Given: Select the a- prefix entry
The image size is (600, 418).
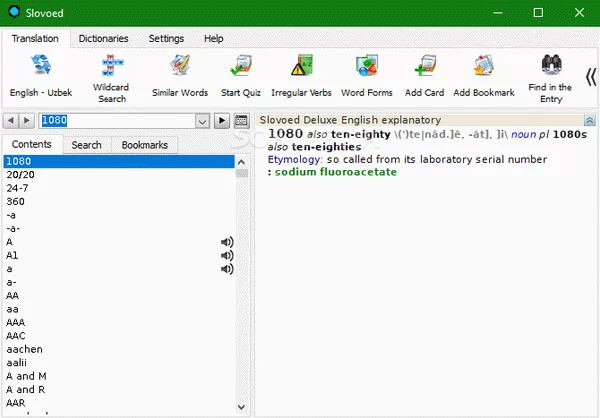Looking at the screenshot, I should pyautogui.click(x=119, y=282).
